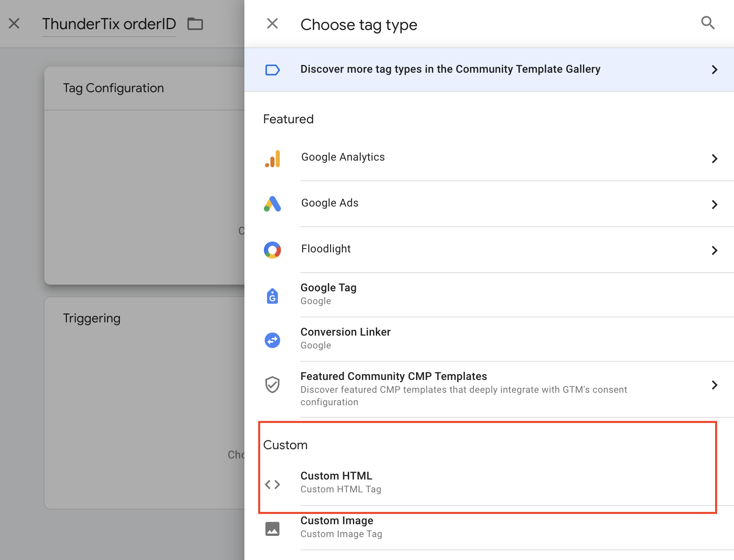
Task: Click the Triggering card
Action: pos(144,403)
